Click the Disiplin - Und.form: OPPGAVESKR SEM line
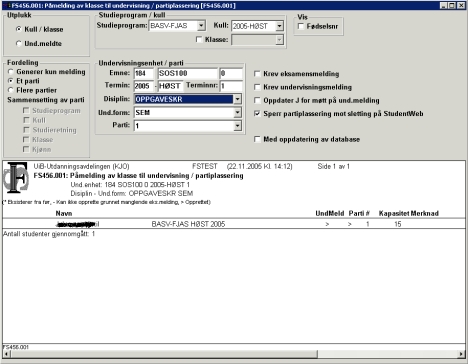This screenshot has width=468, height=364. [132, 193]
